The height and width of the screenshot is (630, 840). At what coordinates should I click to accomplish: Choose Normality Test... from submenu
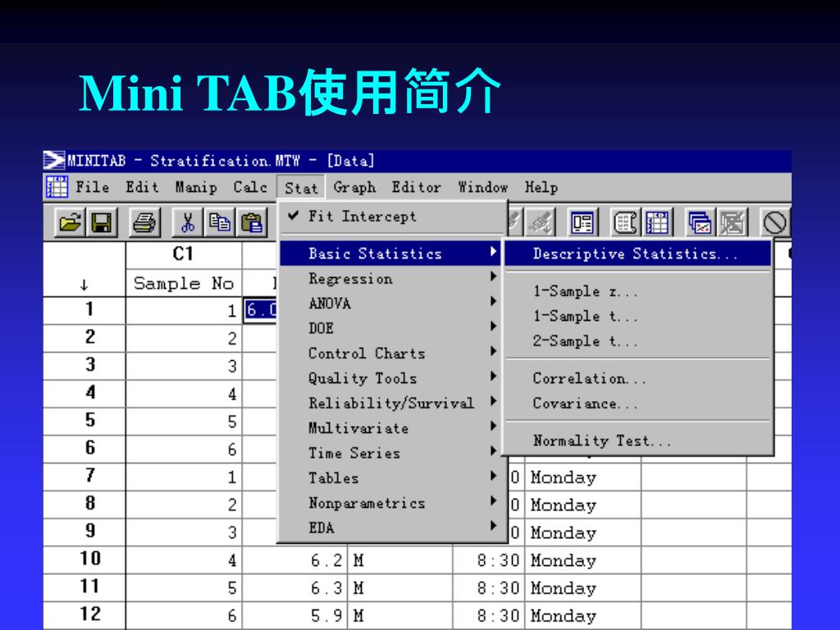click(x=637, y=441)
